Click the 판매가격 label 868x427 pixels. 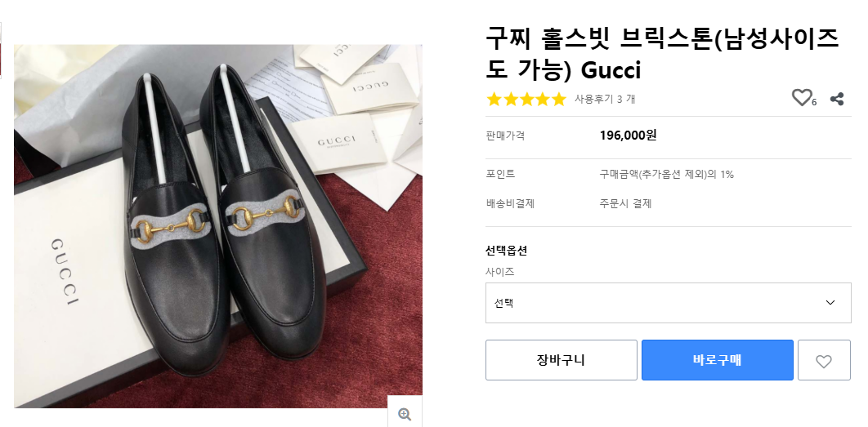pos(505,136)
